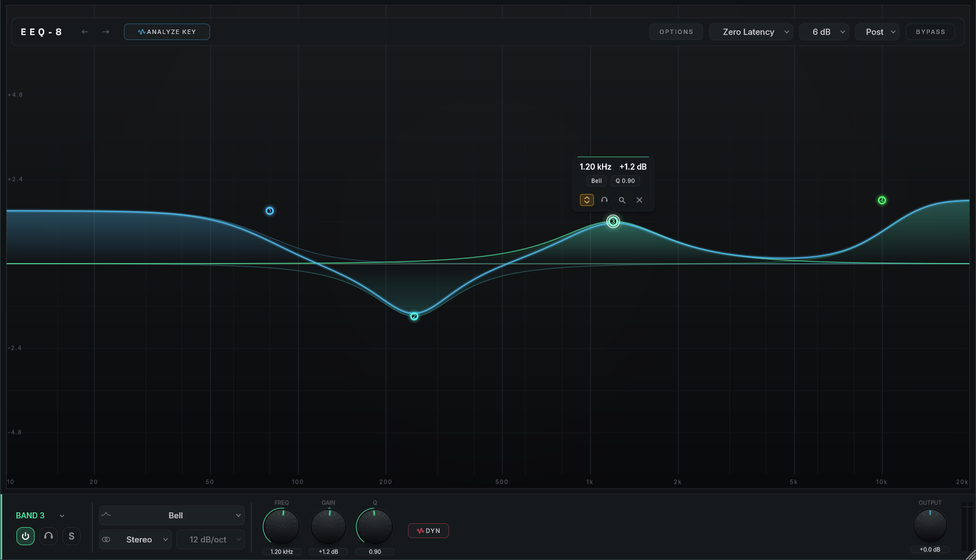Click the GAIN knob
976x560 pixels.
click(x=328, y=527)
